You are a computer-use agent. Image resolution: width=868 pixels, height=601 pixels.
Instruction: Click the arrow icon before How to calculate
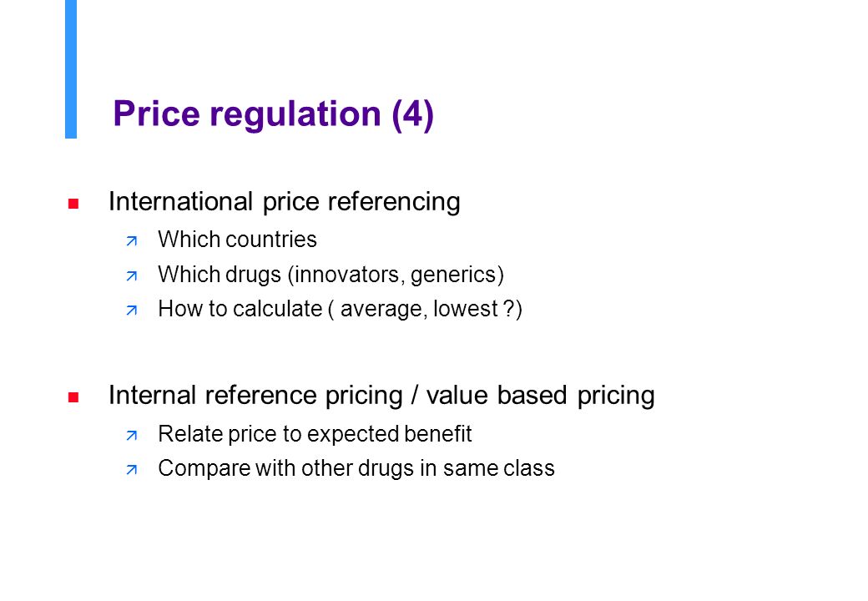click(x=132, y=311)
